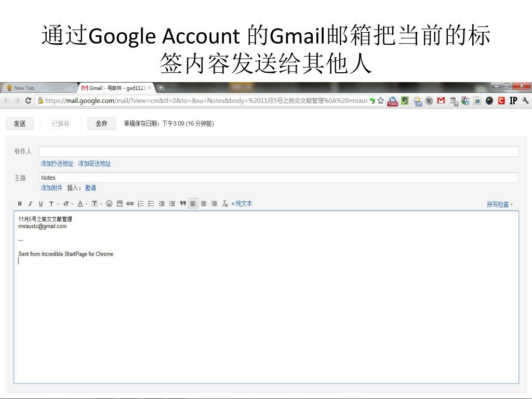The width and height of the screenshot is (532, 399).
Task: Go forward in browser history
Action: click(x=17, y=100)
